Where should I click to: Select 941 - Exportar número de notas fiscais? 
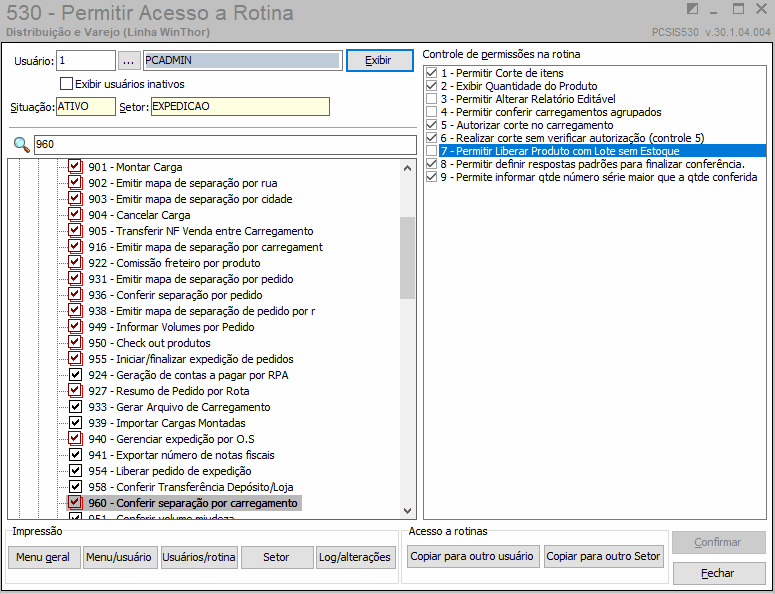coord(181,455)
